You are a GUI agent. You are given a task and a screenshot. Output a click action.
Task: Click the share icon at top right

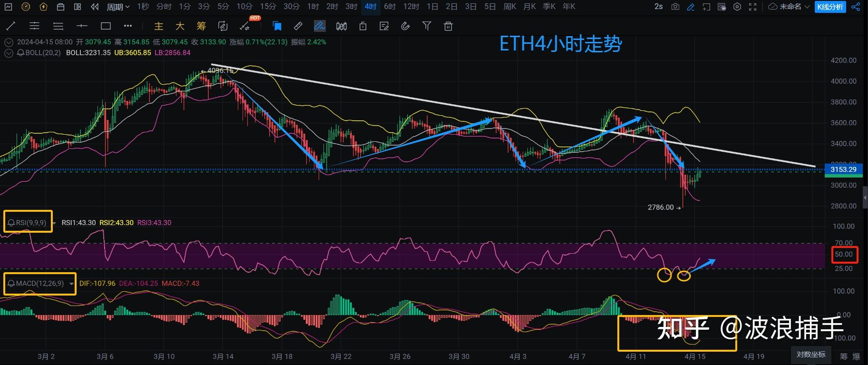pyautogui.click(x=856, y=7)
